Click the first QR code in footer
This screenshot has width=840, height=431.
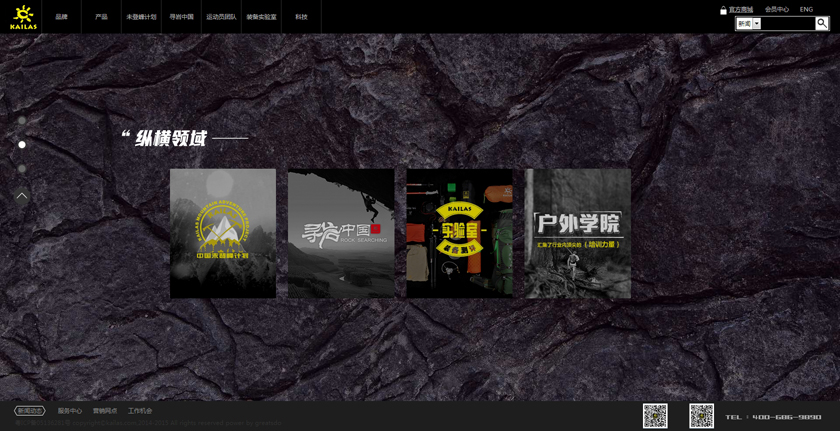coord(655,415)
